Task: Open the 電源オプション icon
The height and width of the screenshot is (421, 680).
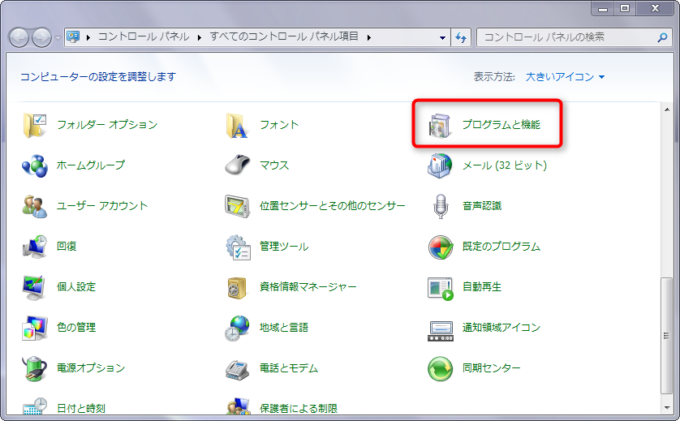Action: point(35,368)
